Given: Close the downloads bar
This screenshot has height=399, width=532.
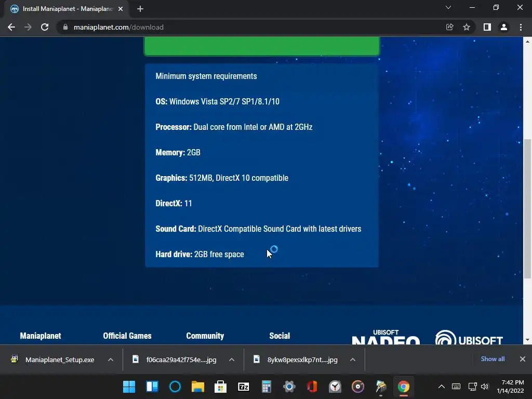Looking at the screenshot, I should click(x=523, y=359).
